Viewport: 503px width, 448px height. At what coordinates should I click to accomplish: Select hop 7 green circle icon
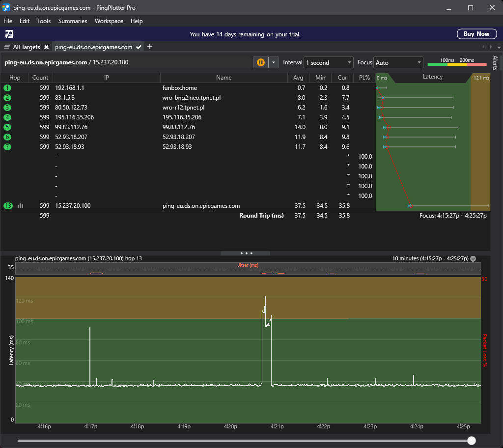click(x=7, y=147)
